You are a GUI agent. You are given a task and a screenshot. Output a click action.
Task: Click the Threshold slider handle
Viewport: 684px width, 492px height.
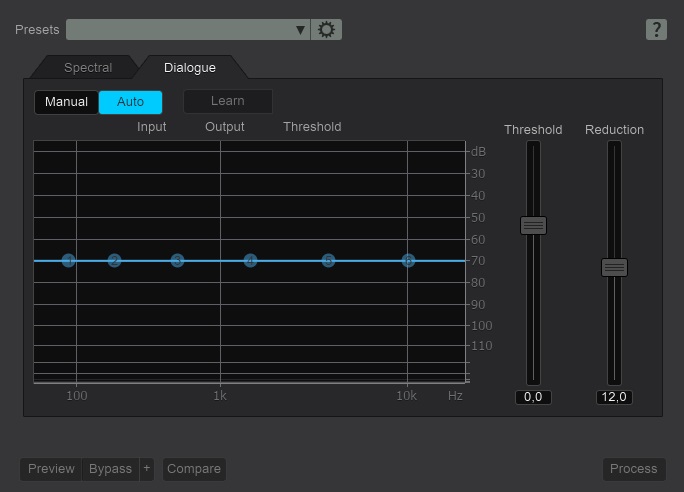[533, 226]
